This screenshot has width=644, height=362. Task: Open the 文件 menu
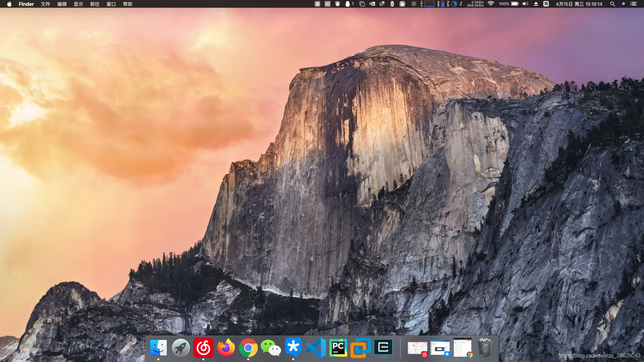[x=45, y=4]
